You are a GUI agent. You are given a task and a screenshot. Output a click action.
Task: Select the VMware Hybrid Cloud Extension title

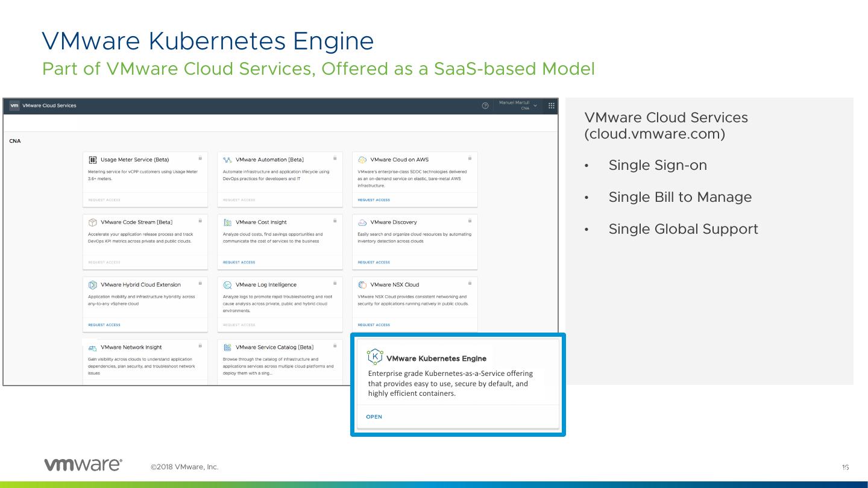tap(140, 285)
